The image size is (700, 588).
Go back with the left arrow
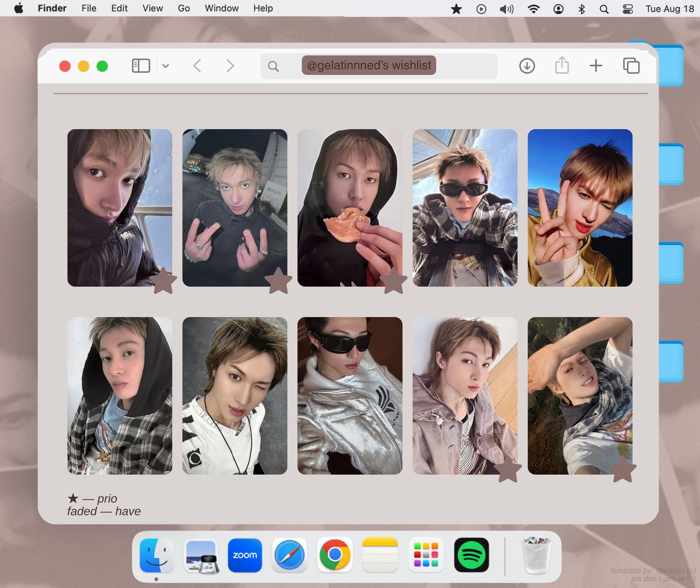[197, 66]
